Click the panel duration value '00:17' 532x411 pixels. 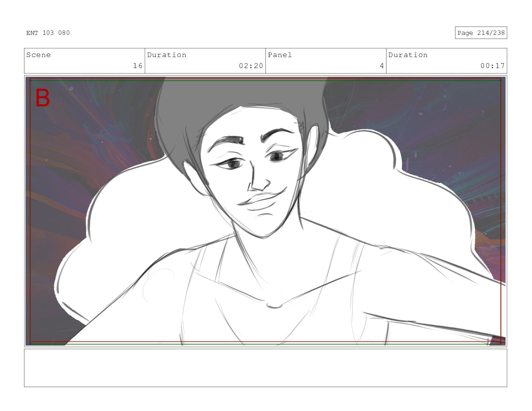tap(492, 66)
